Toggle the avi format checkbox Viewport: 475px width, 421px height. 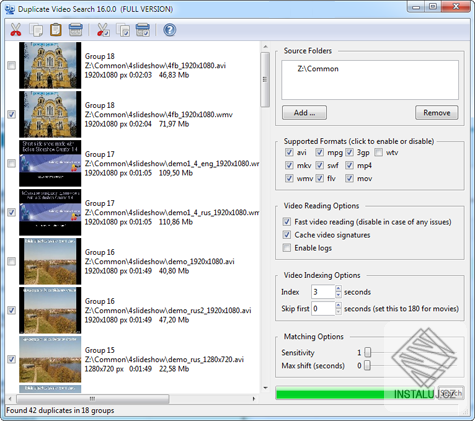[289, 152]
